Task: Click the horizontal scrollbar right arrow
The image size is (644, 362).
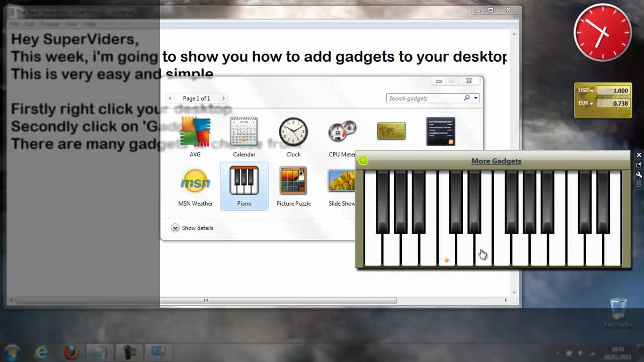Action: point(506,300)
